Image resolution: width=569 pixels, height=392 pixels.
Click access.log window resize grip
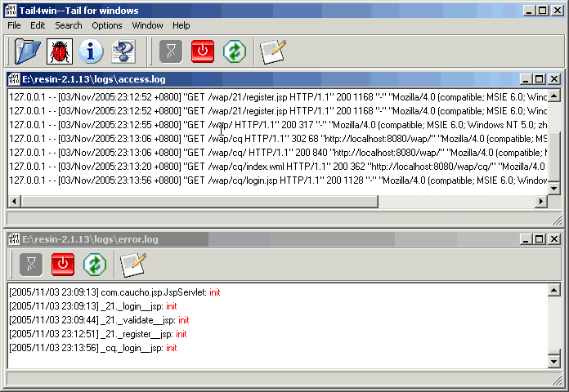click(x=557, y=220)
